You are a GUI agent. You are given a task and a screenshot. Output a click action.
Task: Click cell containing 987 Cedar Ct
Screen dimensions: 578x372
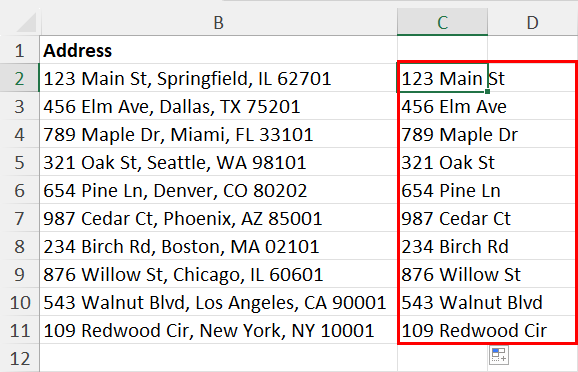coord(442,218)
